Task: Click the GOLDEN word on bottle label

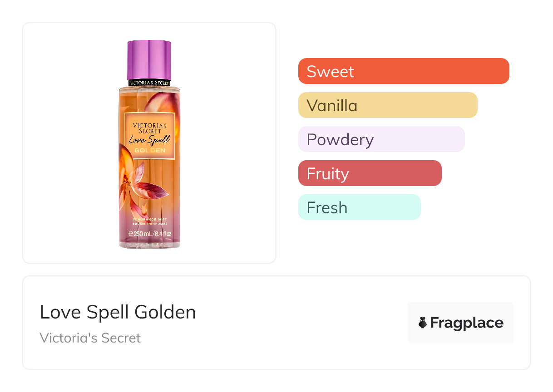Action: [x=150, y=150]
